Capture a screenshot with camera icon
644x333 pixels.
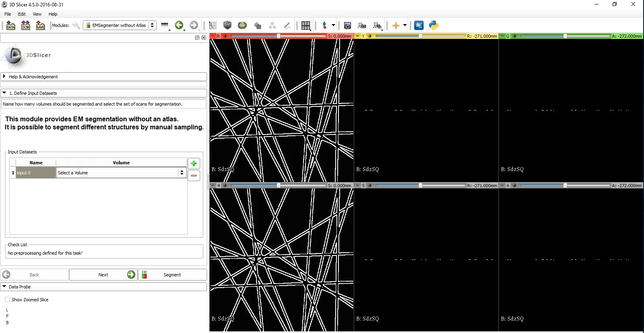point(348,25)
